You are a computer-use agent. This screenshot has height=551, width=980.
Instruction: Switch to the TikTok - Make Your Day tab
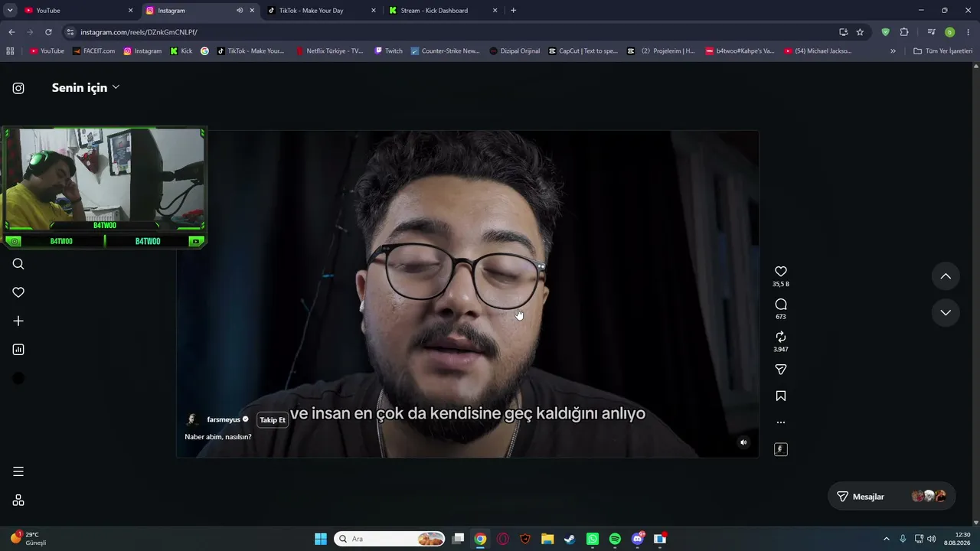point(322,11)
